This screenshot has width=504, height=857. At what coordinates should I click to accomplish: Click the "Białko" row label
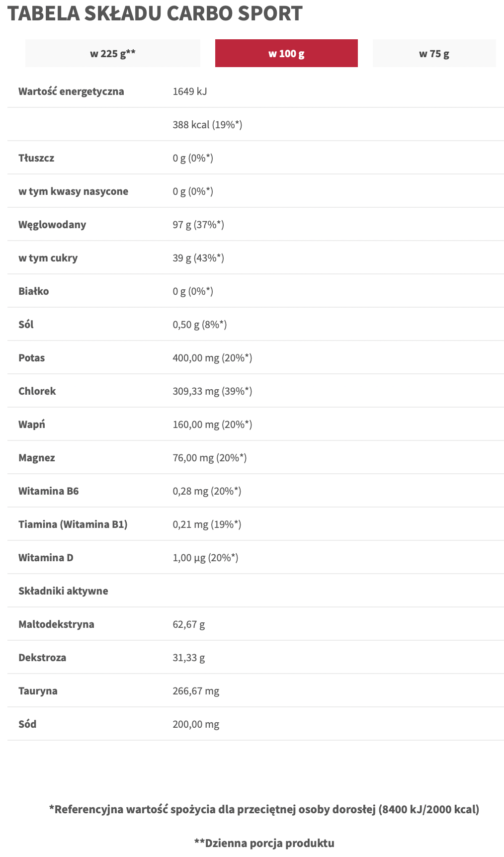click(34, 291)
